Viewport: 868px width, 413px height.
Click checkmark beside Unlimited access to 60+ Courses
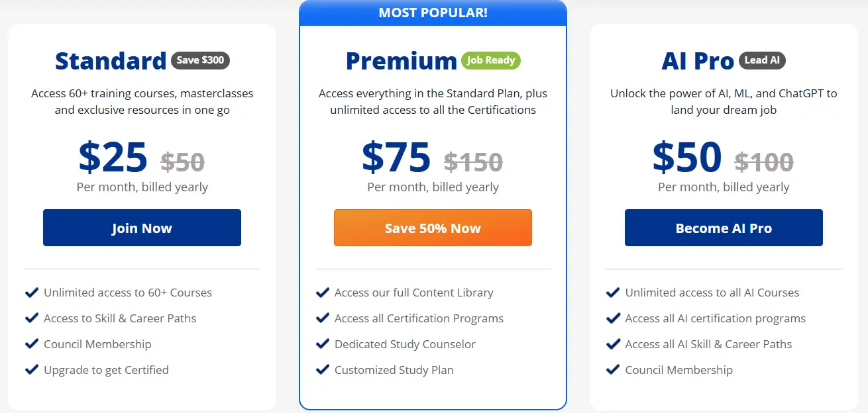[x=31, y=293]
